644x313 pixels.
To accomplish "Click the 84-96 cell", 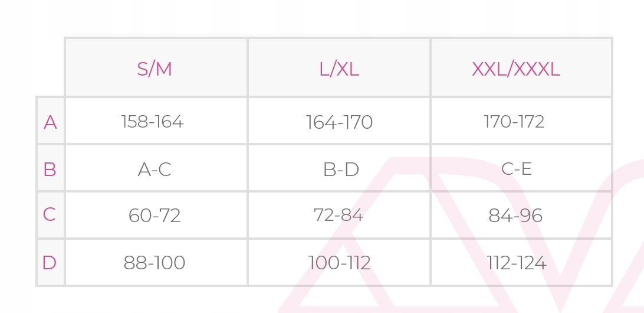I will [x=515, y=216].
